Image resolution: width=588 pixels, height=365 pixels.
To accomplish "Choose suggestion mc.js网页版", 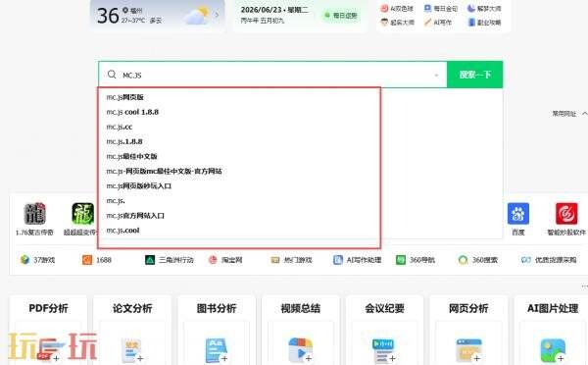I will click(124, 97).
